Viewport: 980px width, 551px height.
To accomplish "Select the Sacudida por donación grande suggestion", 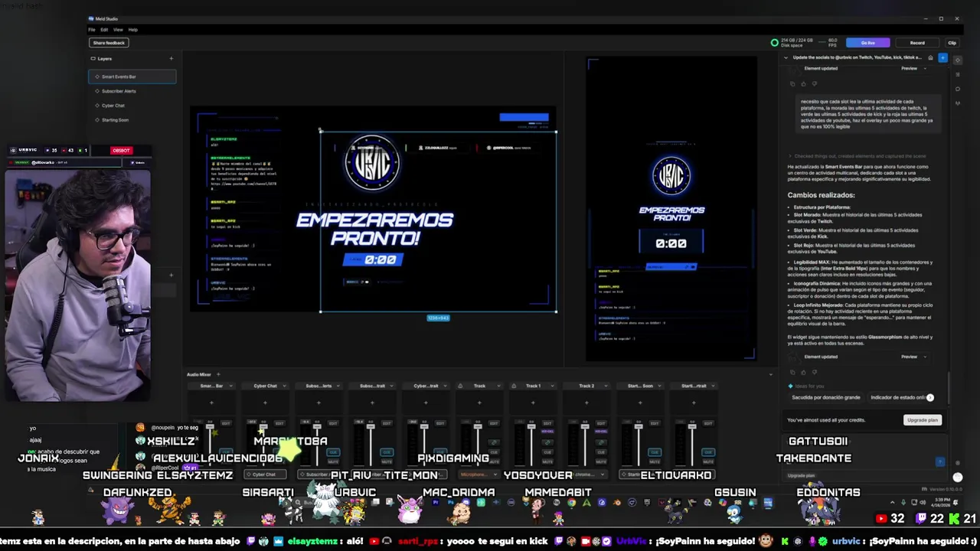I will tap(825, 398).
